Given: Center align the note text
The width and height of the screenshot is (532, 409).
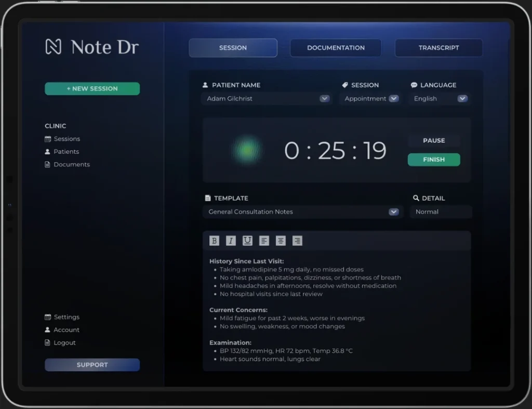Looking at the screenshot, I should coord(281,241).
